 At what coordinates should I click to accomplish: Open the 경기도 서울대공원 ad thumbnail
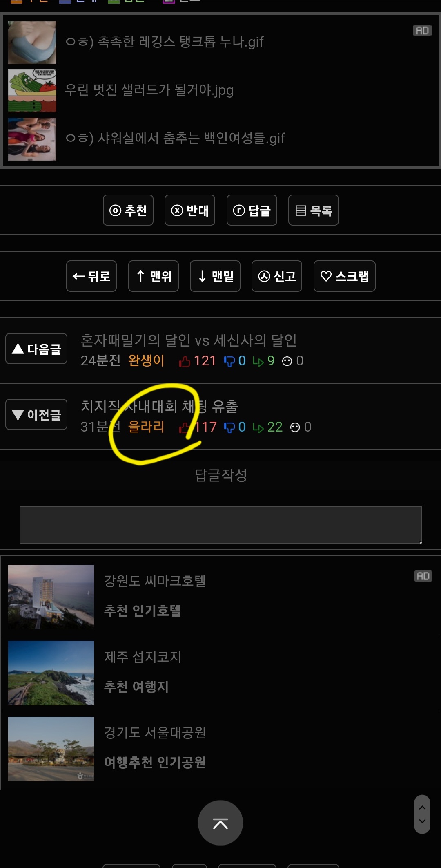pos(51,749)
